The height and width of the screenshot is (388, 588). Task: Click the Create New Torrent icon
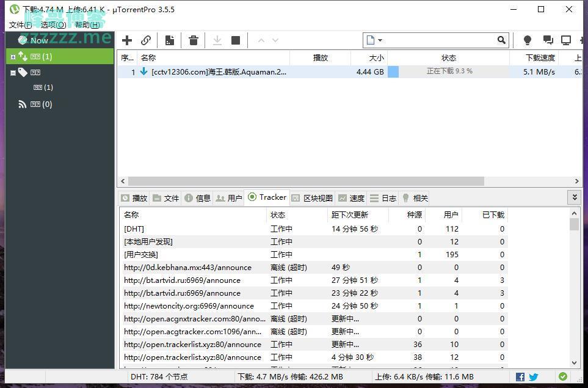coord(170,40)
